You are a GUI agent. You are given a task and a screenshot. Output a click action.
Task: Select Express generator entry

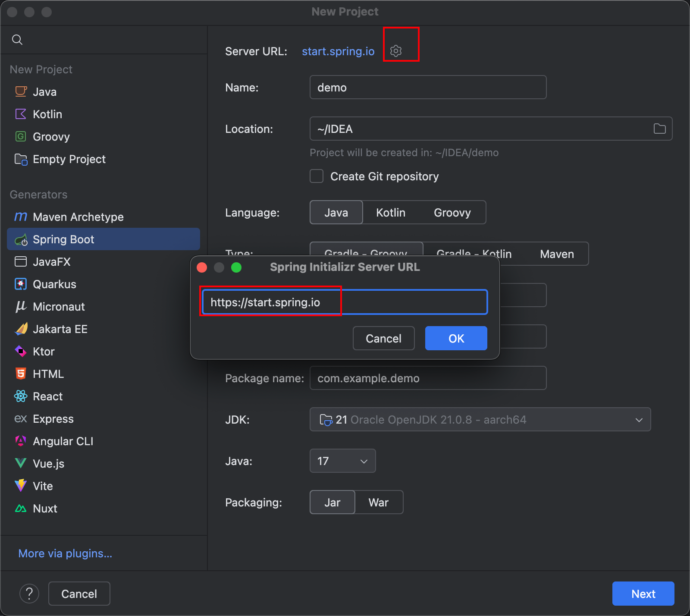[x=103, y=418]
